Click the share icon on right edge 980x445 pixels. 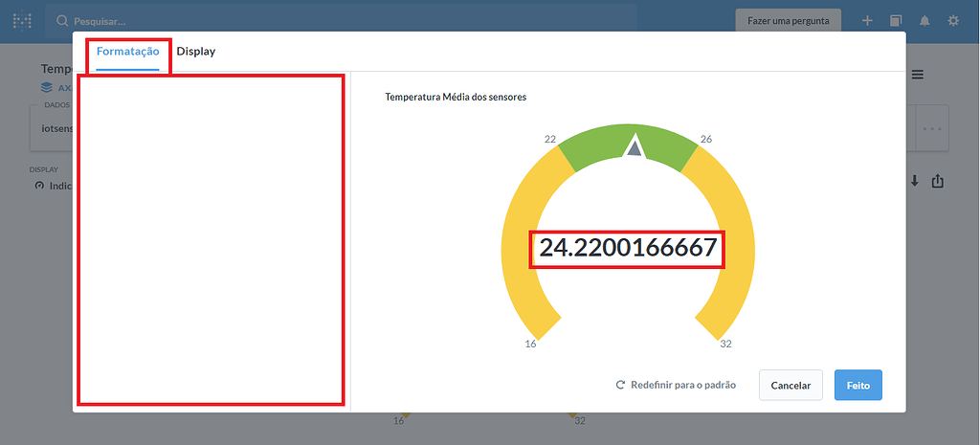pyautogui.click(x=938, y=181)
